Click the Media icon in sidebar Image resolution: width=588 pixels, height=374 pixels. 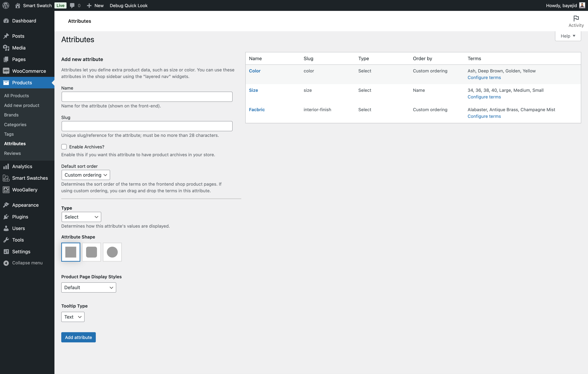tap(6, 48)
